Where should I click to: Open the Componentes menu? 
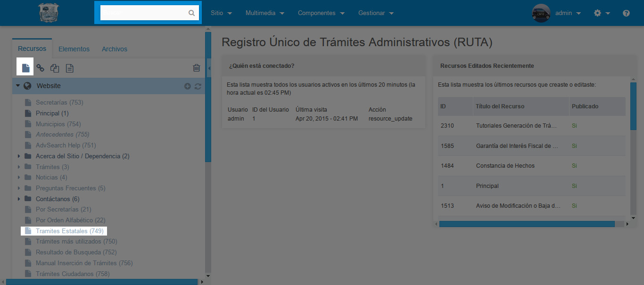(321, 13)
